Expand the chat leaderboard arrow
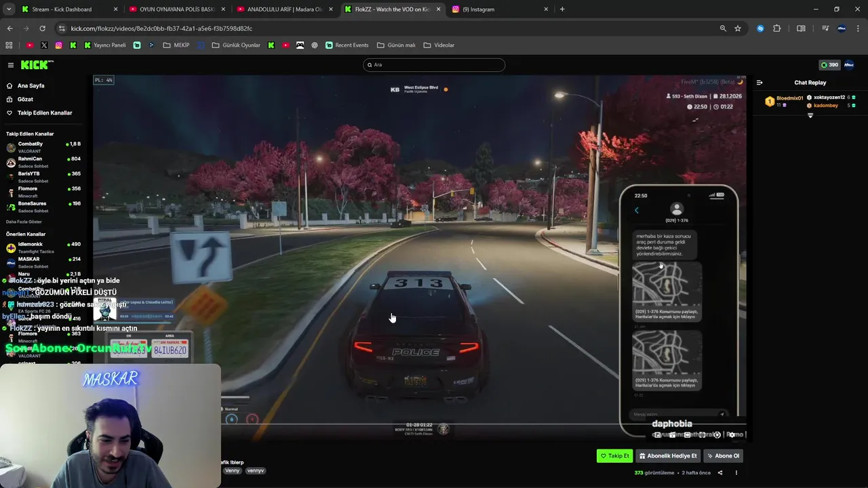 (x=810, y=116)
